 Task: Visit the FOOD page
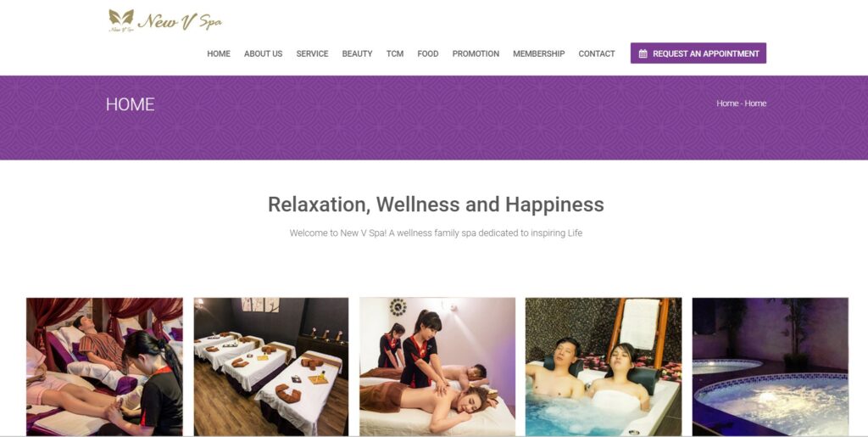(x=428, y=53)
